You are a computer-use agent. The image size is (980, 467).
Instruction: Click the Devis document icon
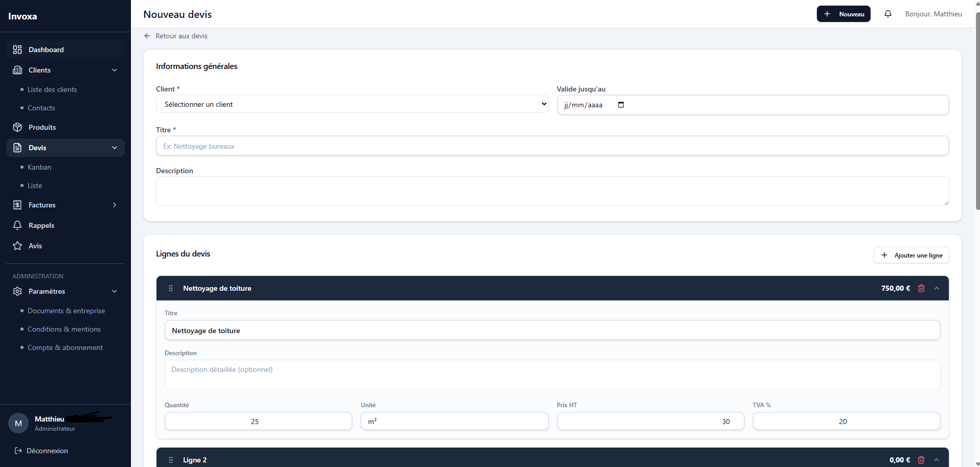(x=17, y=147)
